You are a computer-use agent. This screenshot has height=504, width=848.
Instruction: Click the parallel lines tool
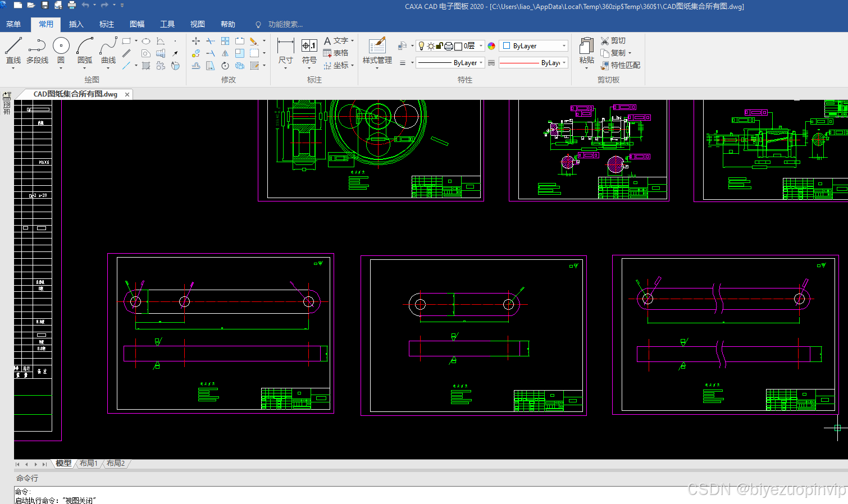[x=126, y=53]
